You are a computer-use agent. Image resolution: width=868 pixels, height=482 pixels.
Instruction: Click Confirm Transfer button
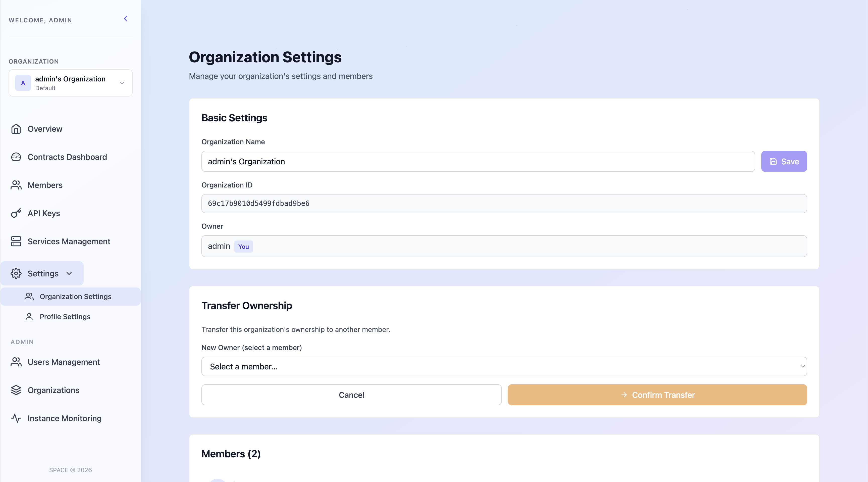pos(657,395)
